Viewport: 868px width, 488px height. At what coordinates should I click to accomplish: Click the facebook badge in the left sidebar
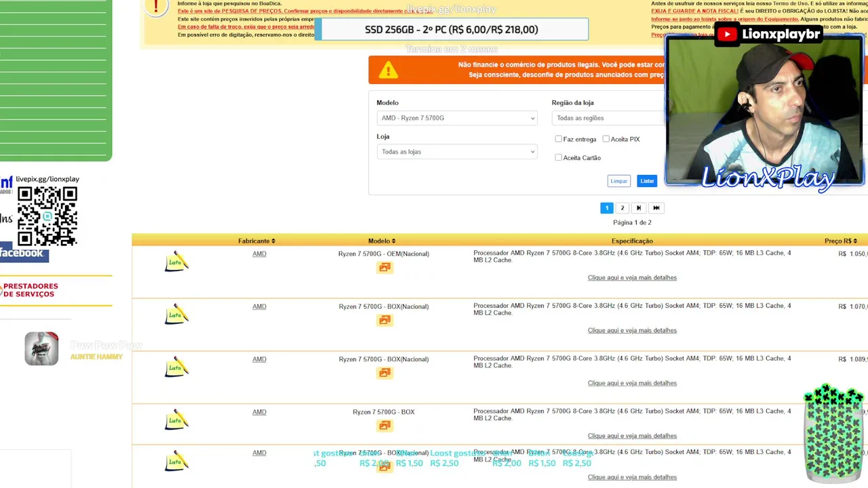coord(23,253)
